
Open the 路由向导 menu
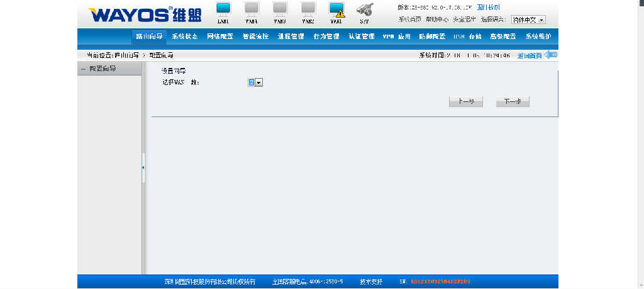coord(150,37)
